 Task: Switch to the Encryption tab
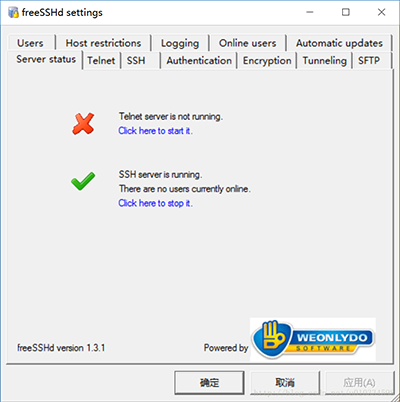click(x=267, y=60)
